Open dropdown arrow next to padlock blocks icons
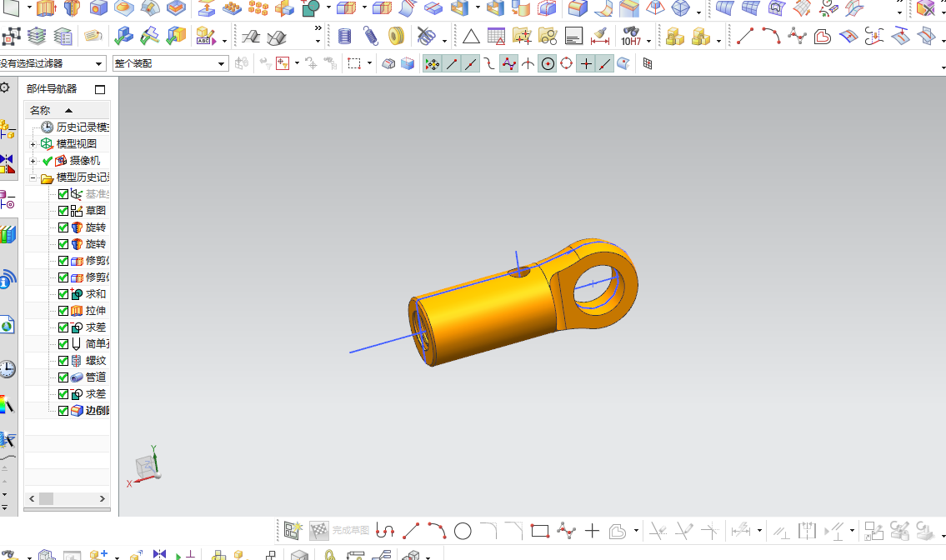946x560 pixels. [x=718, y=41]
